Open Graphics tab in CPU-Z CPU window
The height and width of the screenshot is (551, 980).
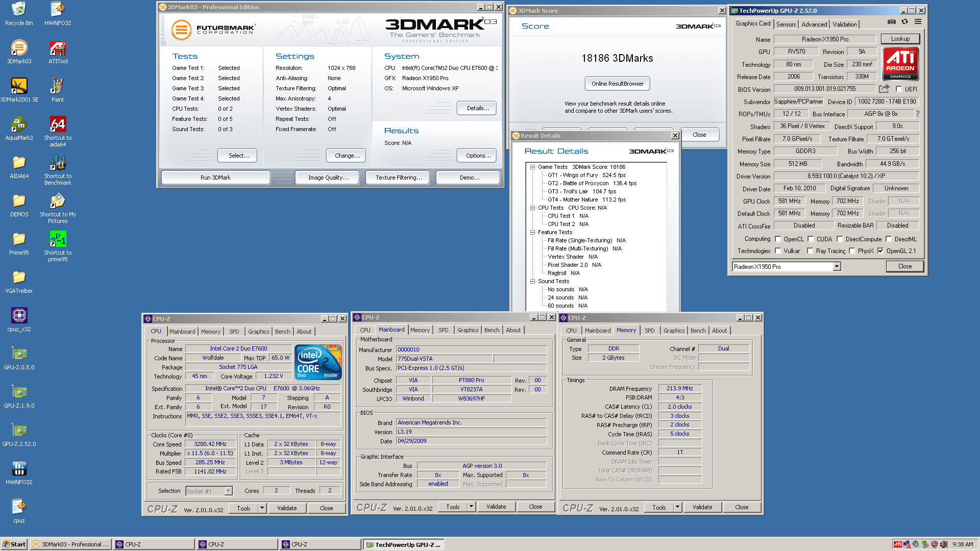[258, 332]
